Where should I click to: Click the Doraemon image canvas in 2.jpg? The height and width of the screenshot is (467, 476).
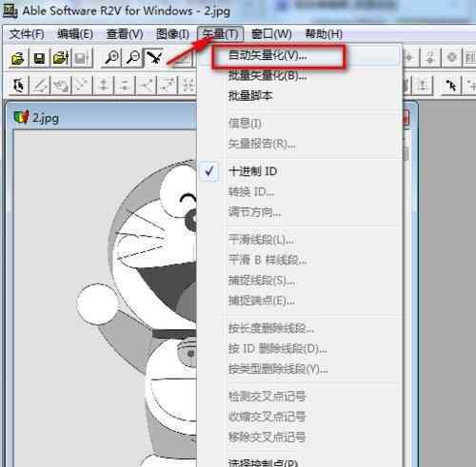pyautogui.click(x=105, y=298)
